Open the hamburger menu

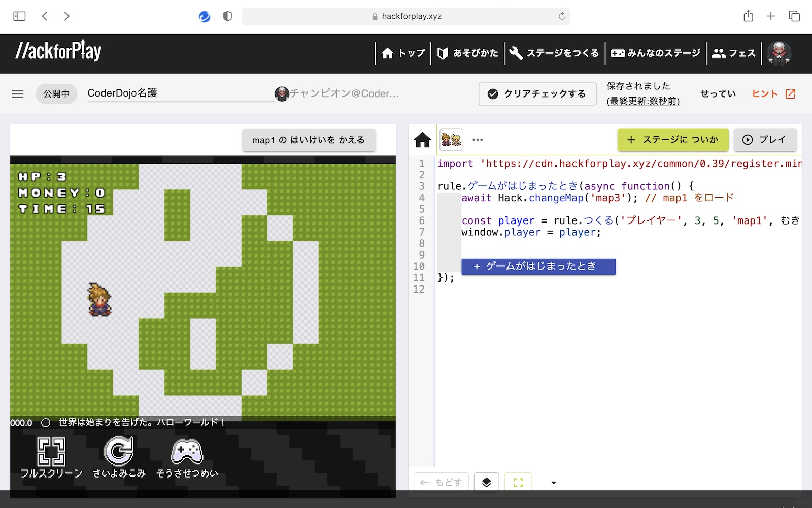coord(17,94)
